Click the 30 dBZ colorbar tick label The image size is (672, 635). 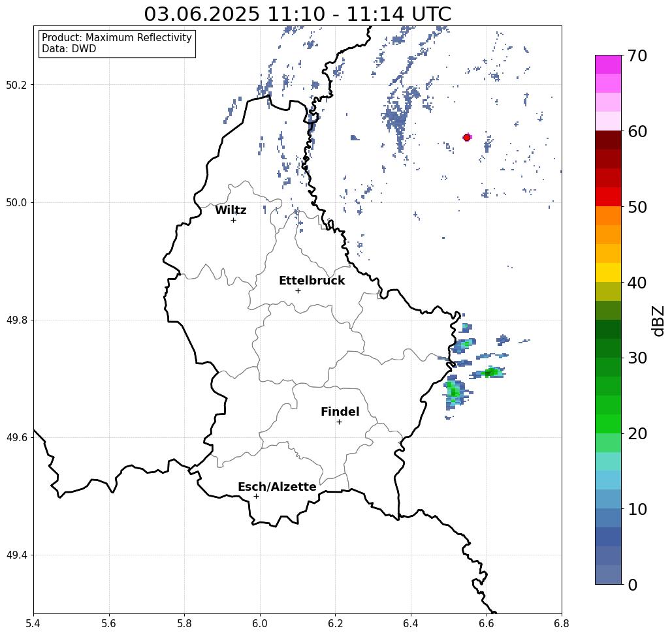coord(637,358)
